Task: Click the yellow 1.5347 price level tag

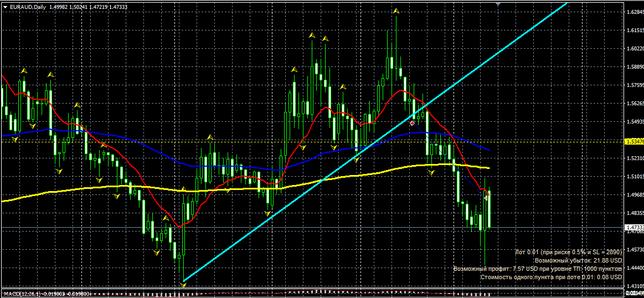Action: tap(633, 141)
